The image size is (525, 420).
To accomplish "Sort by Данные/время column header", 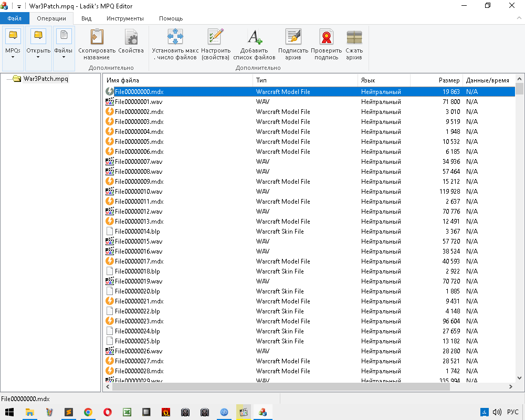I will tap(489, 80).
